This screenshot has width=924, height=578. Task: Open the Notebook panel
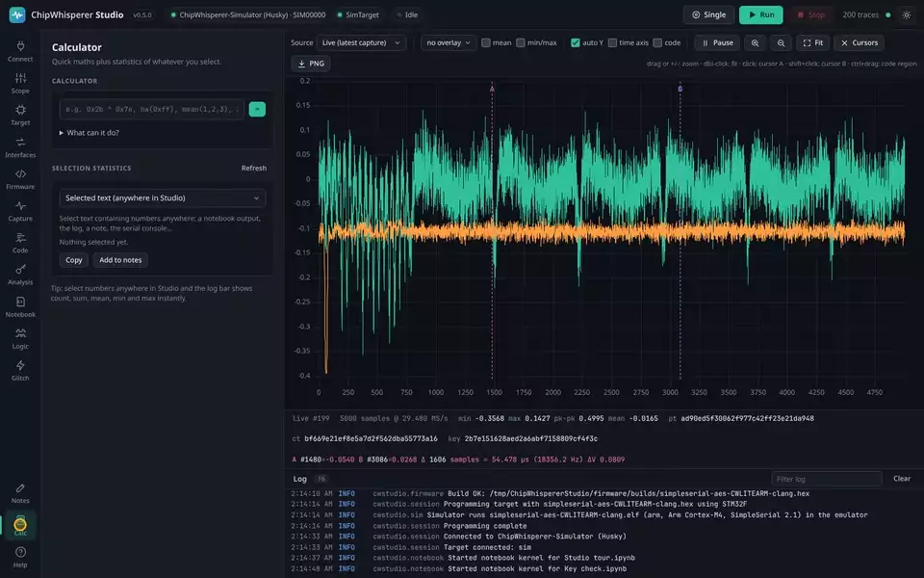(20, 306)
